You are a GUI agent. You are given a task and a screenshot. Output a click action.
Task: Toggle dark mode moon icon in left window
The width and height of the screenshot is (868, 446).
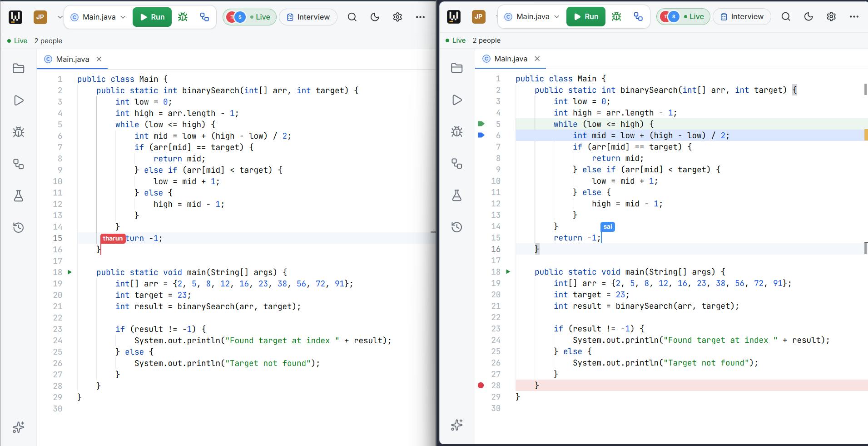375,17
